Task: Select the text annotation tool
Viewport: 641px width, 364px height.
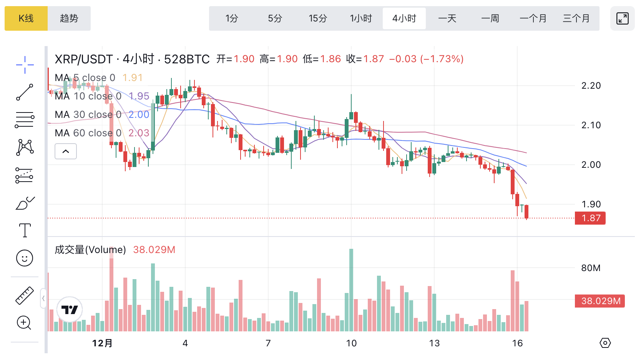Action: click(25, 230)
